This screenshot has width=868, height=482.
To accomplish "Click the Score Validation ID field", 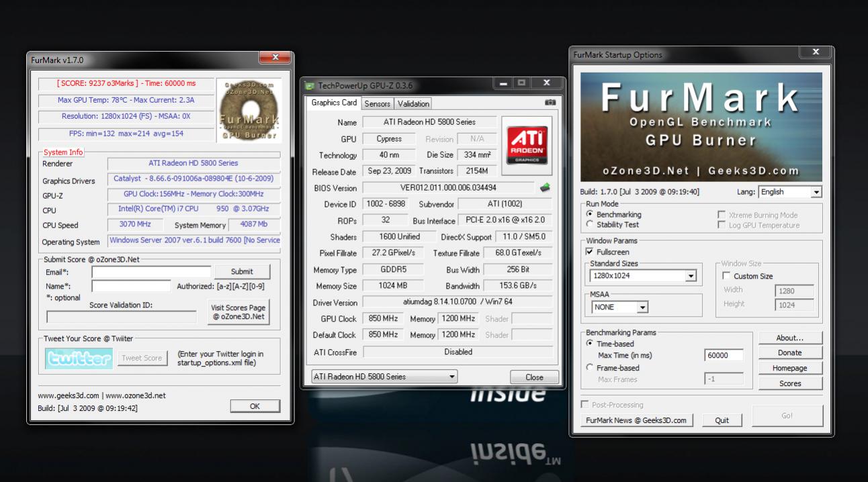I will pyautogui.click(x=122, y=317).
